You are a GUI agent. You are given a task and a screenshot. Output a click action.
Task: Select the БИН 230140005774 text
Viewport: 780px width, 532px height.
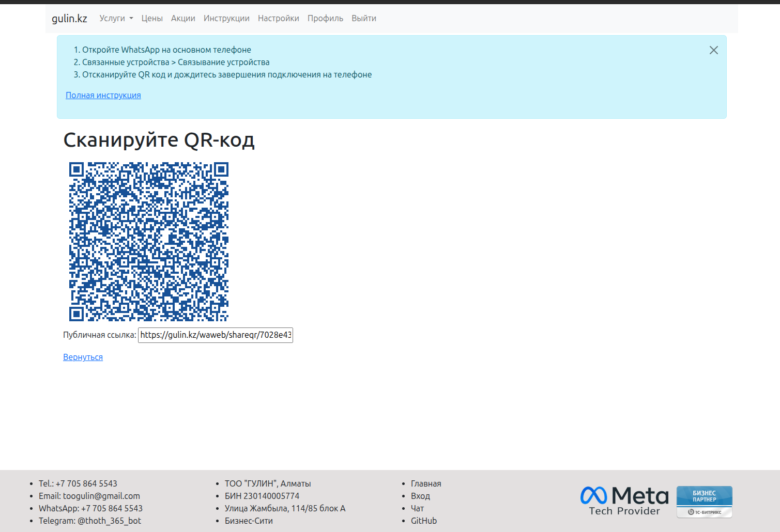262,496
